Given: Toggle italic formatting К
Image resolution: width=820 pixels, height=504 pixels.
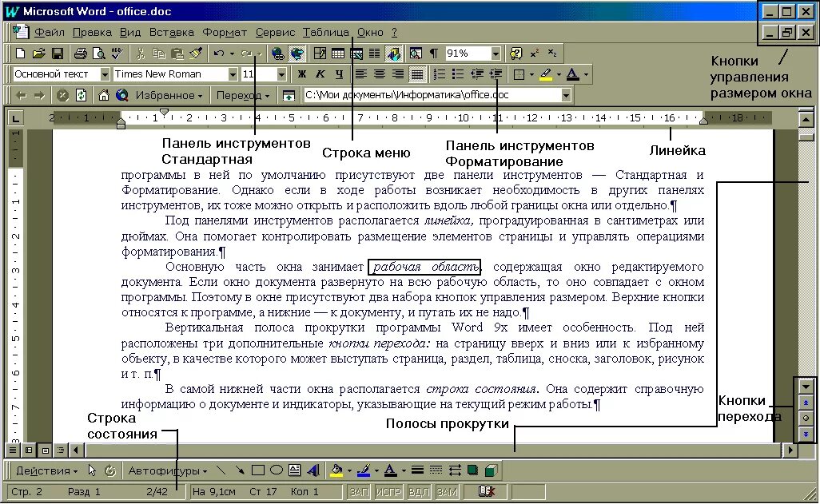Looking at the screenshot, I should click(320, 74).
